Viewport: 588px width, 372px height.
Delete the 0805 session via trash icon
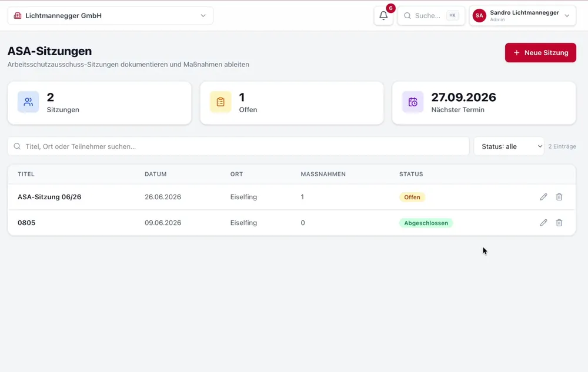[x=559, y=223]
